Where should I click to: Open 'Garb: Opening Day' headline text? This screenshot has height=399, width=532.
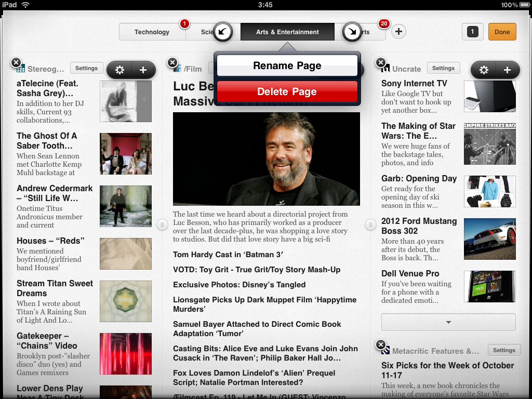click(419, 179)
